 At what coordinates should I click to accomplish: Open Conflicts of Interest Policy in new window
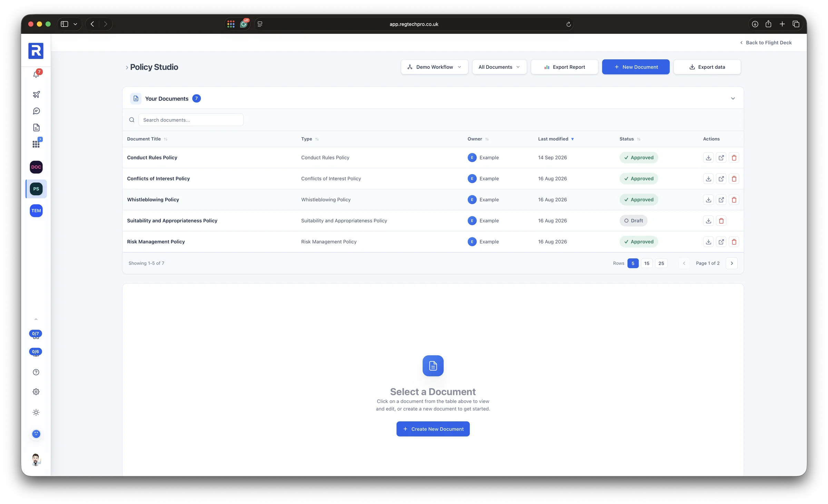[721, 179]
